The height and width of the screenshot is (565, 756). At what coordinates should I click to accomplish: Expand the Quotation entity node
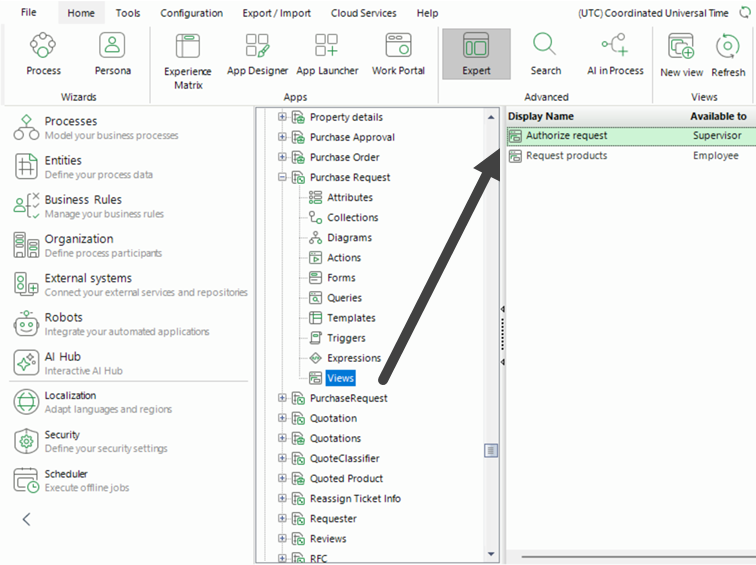282,418
